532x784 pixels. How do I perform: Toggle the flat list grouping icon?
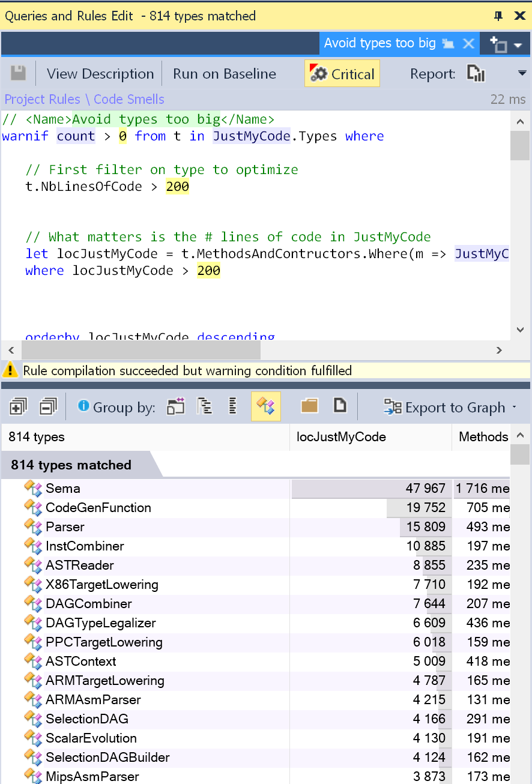[x=232, y=406]
